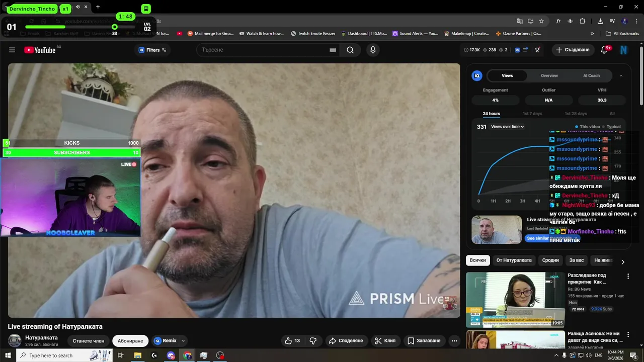The image size is (644, 362).
Task: Open Chrome from the taskbar
Action: (x=188, y=355)
